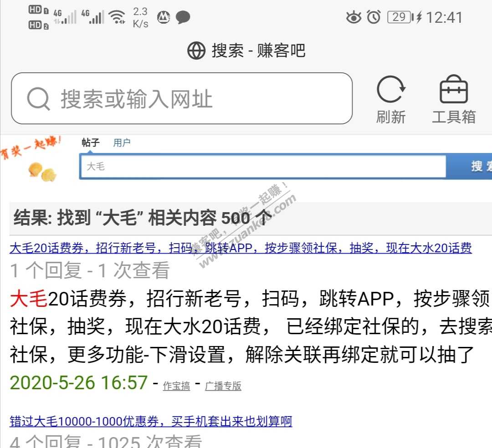Screen dimensions: 492x448
Task: Tap the Wi-Fi status icon
Action: tap(118, 17)
